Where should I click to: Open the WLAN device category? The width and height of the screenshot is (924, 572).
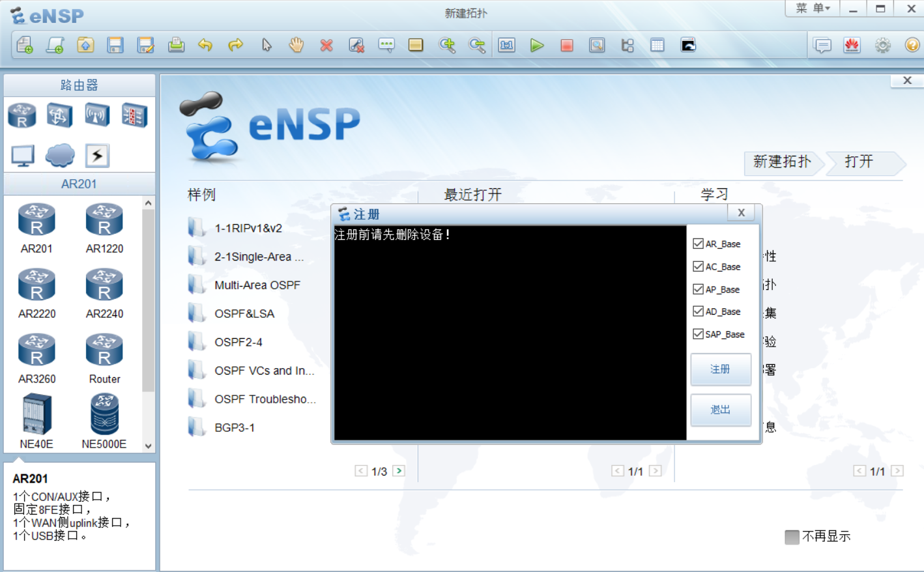point(96,115)
